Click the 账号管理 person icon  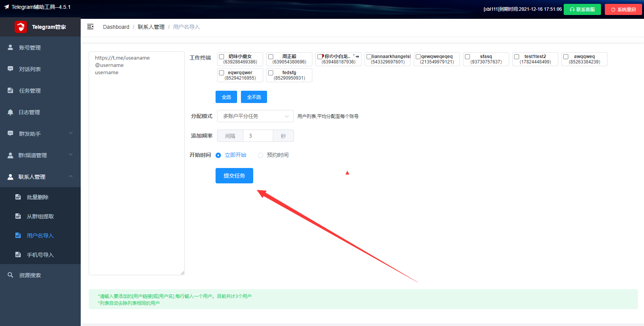(10, 47)
